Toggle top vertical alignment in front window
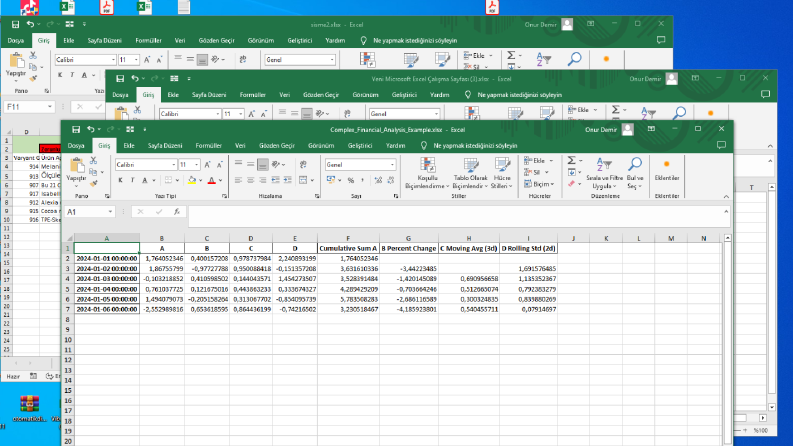The width and height of the screenshot is (793, 446). pyautogui.click(x=238, y=164)
